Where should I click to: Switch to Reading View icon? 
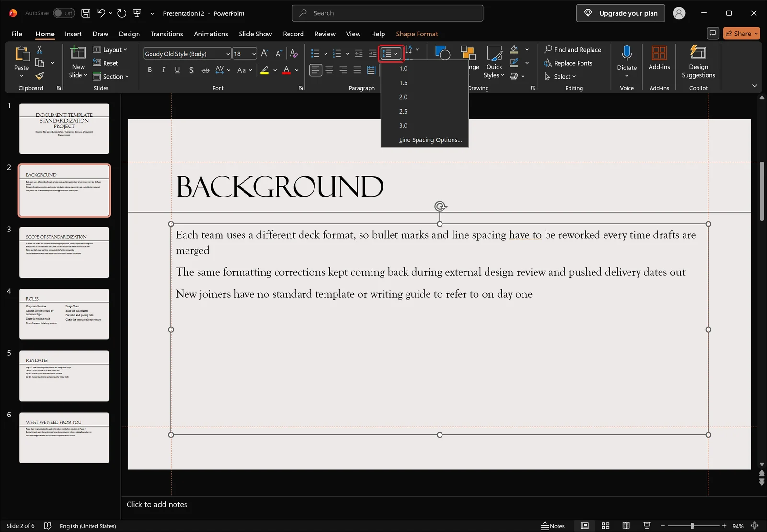(626, 526)
